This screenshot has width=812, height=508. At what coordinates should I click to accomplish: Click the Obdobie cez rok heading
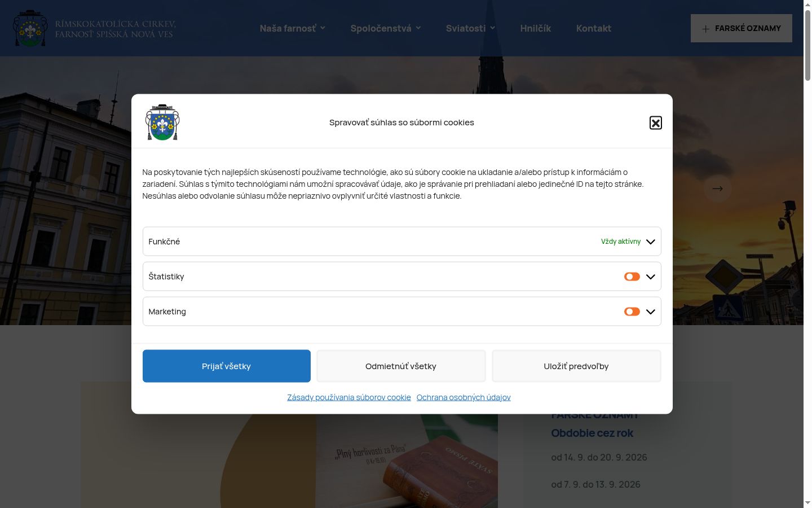592,433
